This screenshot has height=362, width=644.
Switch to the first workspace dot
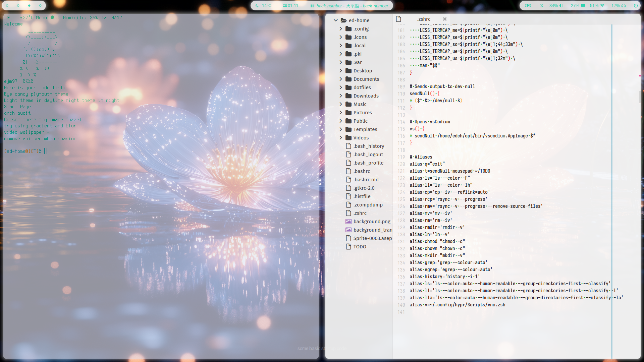click(7, 6)
